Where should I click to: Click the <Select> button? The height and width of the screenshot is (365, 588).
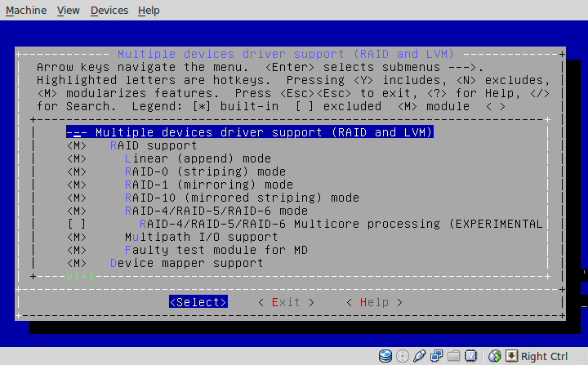click(198, 302)
